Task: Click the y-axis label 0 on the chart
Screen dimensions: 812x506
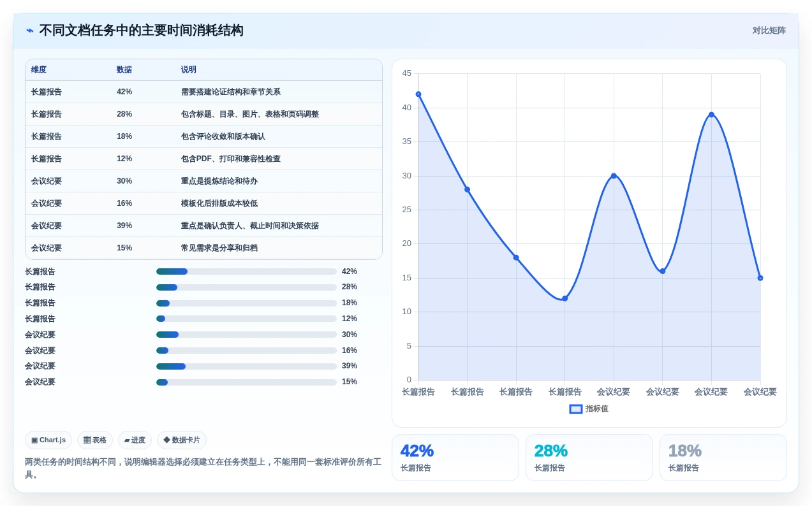Action: [409, 380]
